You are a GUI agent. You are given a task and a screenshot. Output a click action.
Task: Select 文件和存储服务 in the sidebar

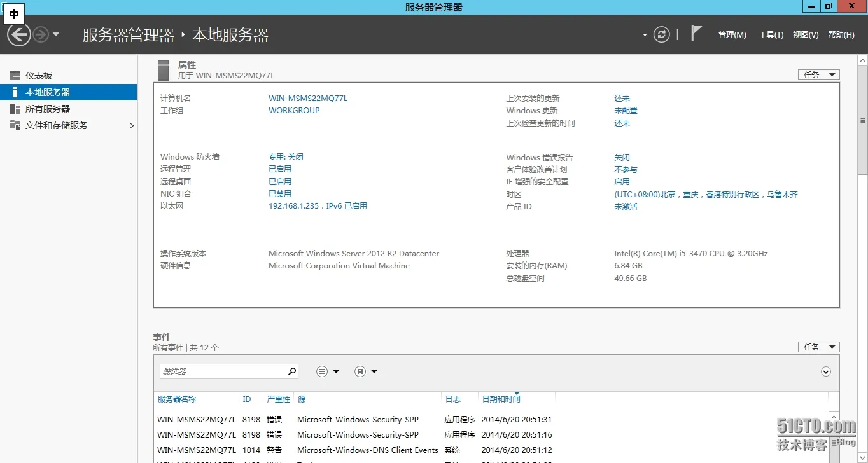pyautogui.click(x=69, y=125)
